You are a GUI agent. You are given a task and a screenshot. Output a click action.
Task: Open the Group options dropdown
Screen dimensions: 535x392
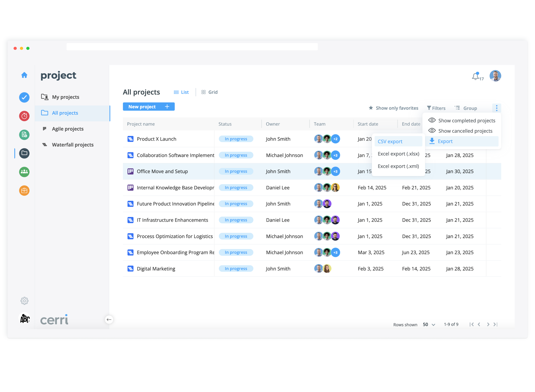pyautogui.click(x=466, y=108)
